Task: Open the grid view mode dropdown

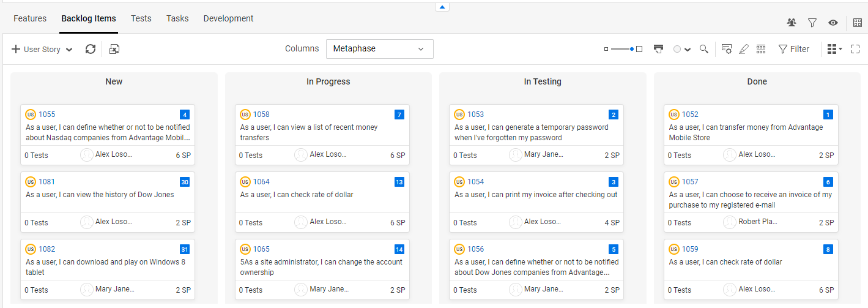Action: click(x=834, y=49)
